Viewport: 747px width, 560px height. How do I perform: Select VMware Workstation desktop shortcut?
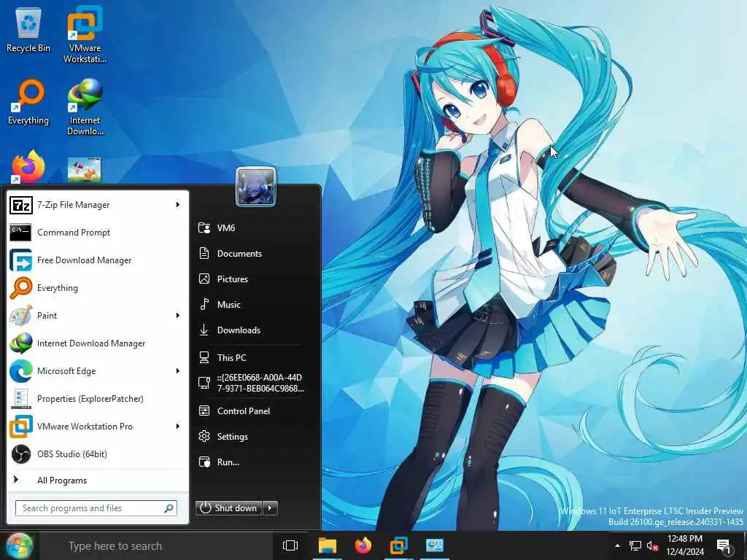click(x=85, y=34)
